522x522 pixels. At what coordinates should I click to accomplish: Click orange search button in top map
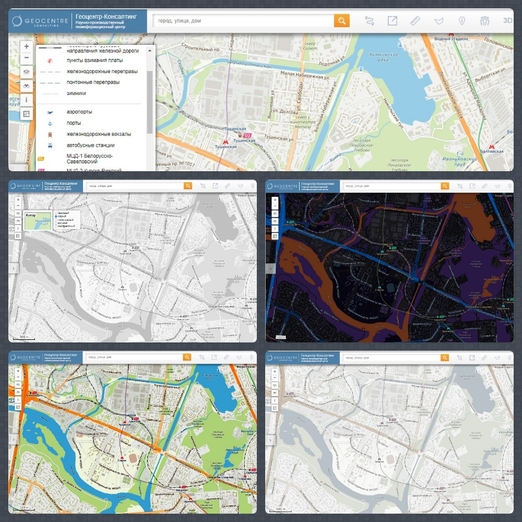[x=342, y=21]
